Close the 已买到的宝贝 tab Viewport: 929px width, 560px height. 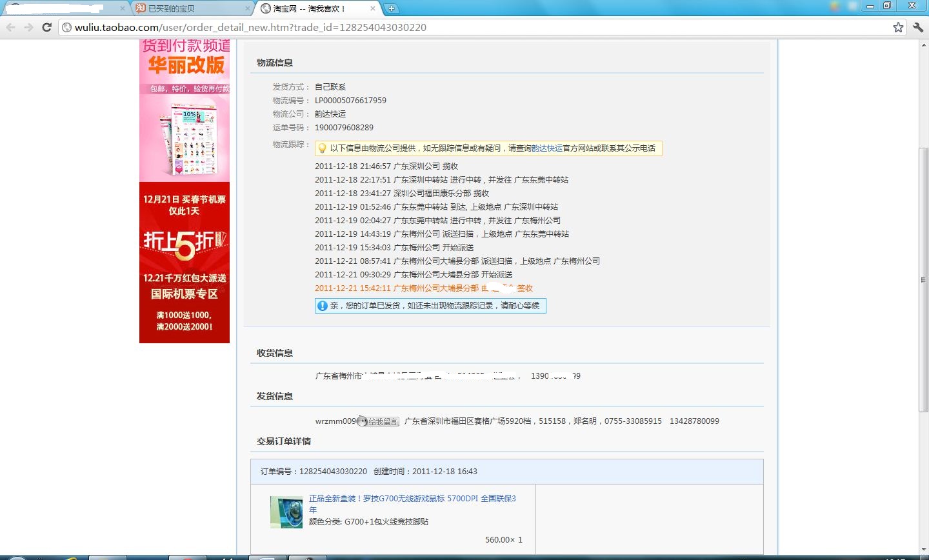tap(248, 8)
